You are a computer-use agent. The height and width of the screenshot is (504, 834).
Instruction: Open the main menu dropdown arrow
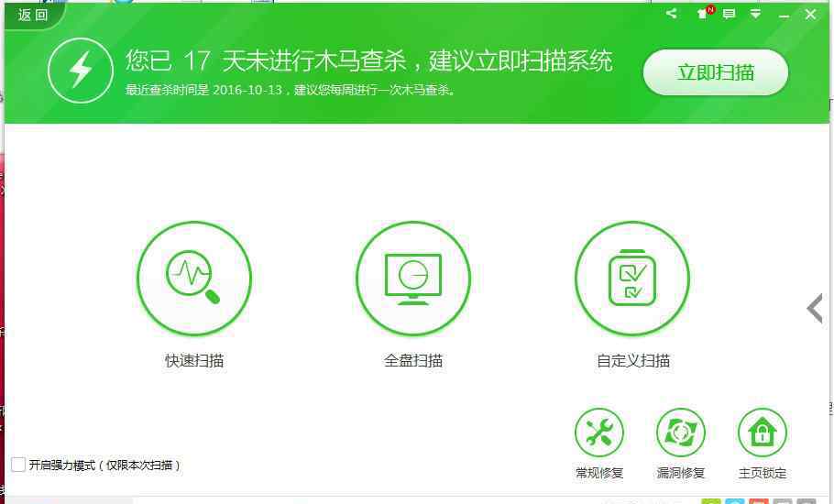tap(755, 14)
